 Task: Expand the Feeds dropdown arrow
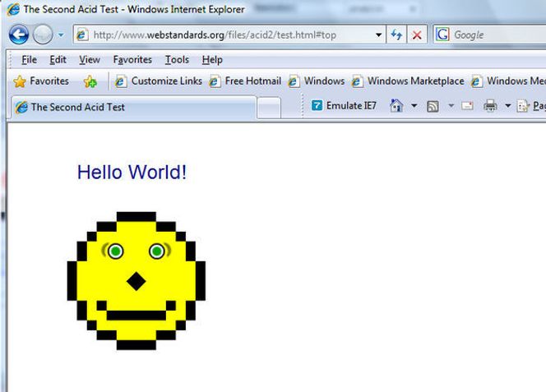(451, 105)
